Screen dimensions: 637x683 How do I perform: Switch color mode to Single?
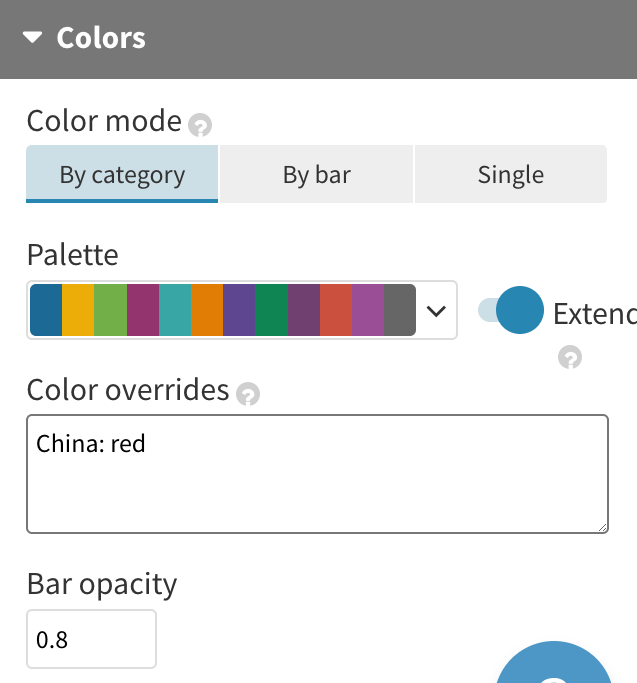510,175
